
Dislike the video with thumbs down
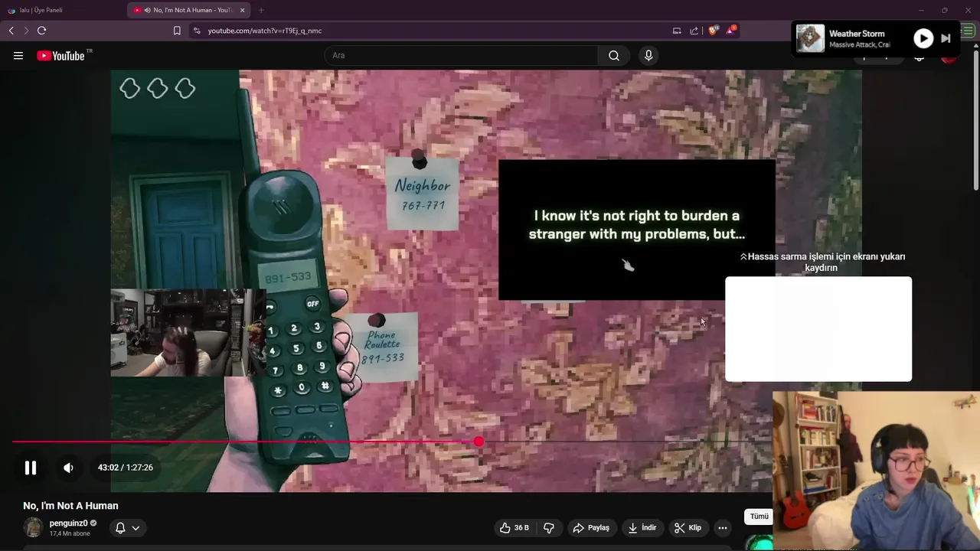pyautogui.click(x=549, y=527)
